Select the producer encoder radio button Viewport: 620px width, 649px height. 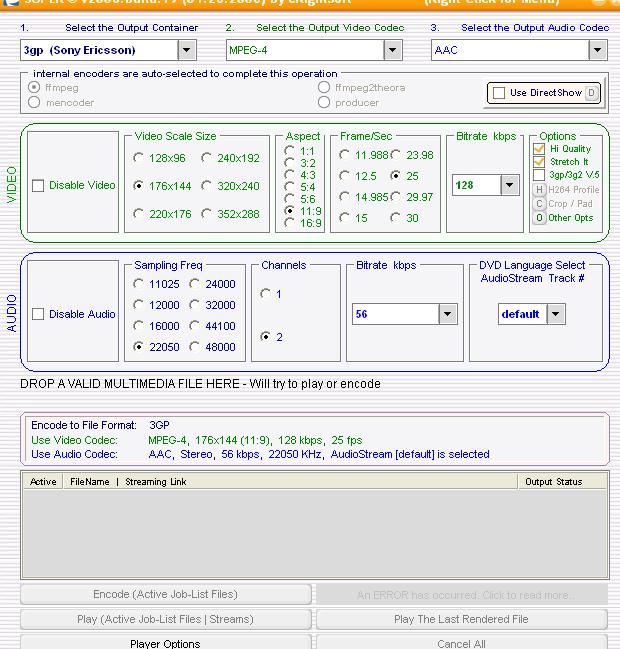coord(324,102)
